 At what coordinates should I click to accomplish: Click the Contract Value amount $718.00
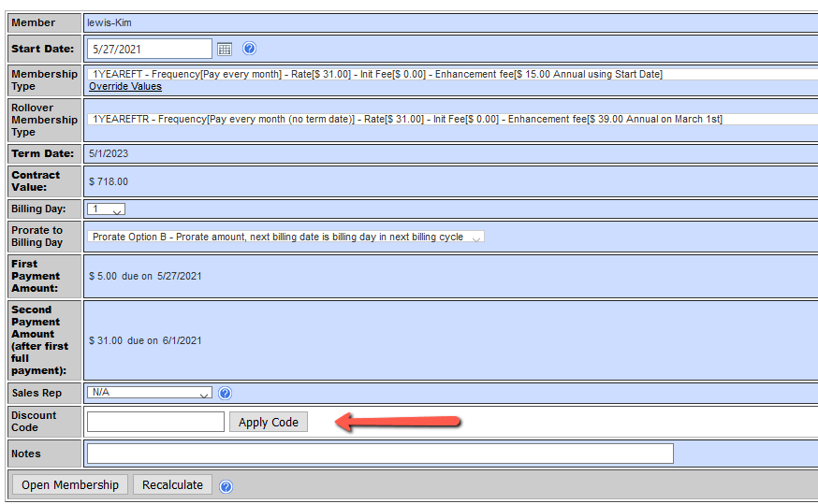[109, 182]
